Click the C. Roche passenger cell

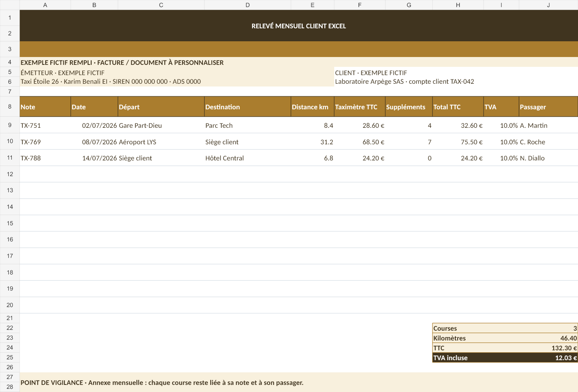click(x=549, y=142)
